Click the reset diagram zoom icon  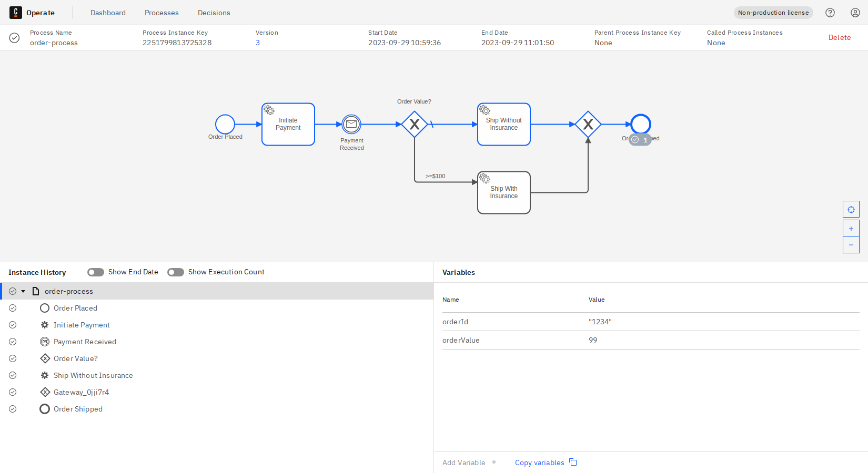851,209
